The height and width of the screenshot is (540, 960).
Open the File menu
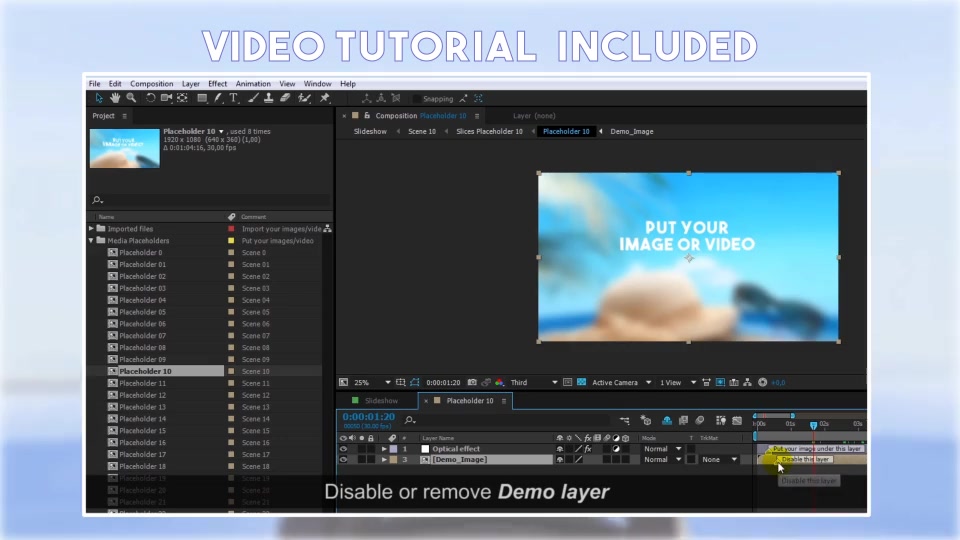click(x=94, y=84)
